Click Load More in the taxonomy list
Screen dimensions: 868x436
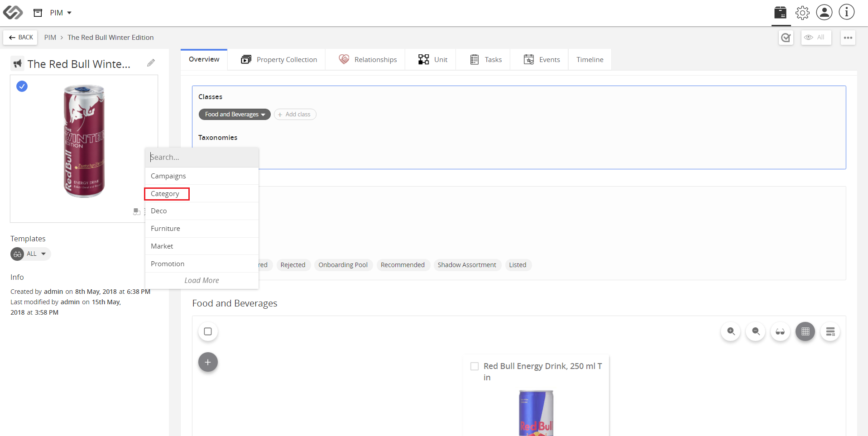point(202,281)
